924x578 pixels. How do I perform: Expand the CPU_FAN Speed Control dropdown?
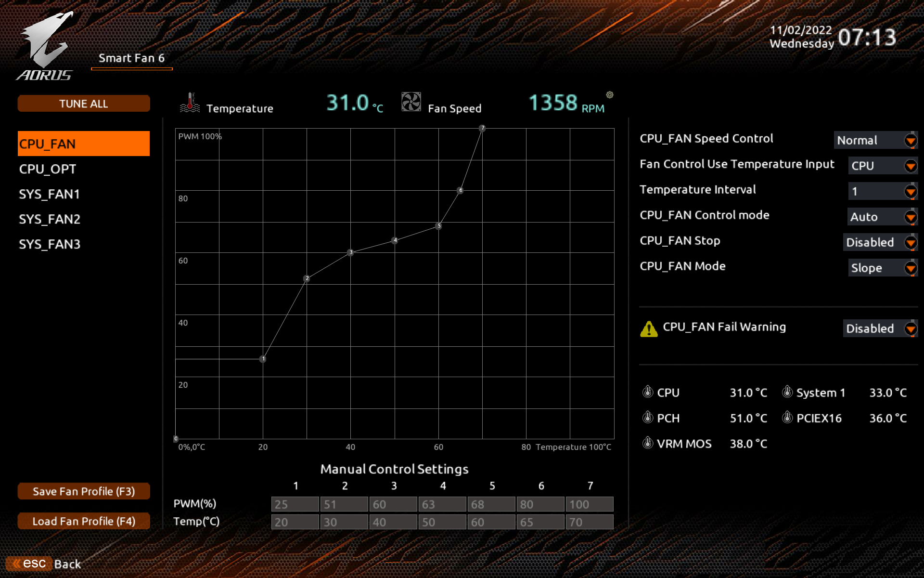pyautogui.click(x=875, y=140)
